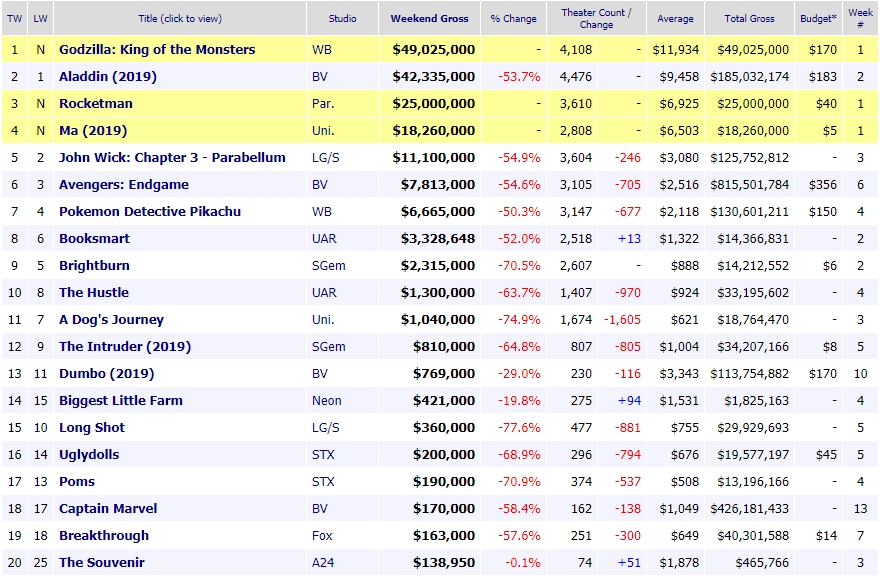Sort by the TW column header
The height and width of the screenshot is (576, 880).
(x=15, y=19)
